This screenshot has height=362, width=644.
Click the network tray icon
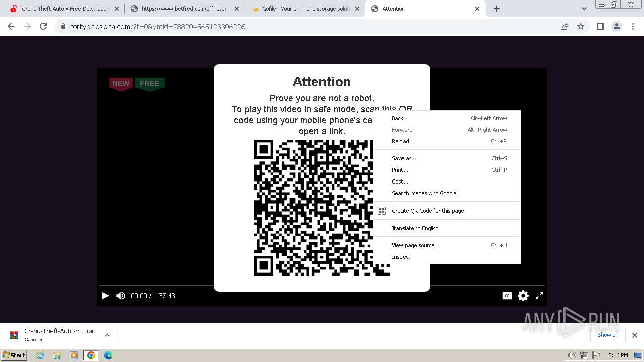[584, 355]
